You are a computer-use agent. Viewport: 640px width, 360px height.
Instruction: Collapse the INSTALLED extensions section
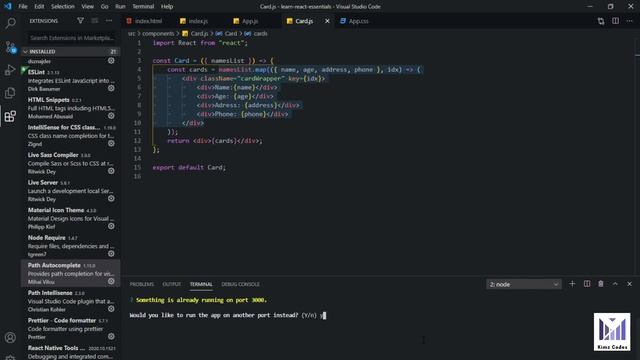click(x=70, y=51)
